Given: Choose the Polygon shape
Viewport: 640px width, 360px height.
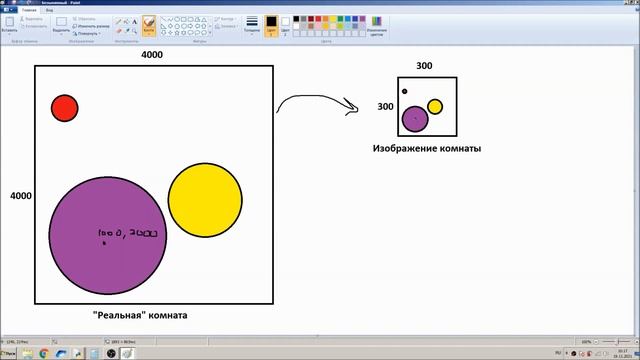Looking at the screenshot, I should (x=197, y=19).
